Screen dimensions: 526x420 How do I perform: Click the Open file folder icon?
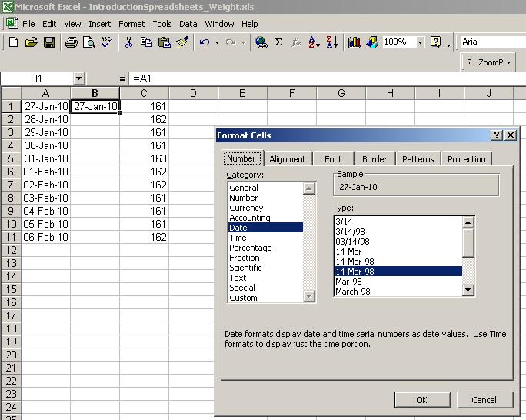tap(32, 42)
